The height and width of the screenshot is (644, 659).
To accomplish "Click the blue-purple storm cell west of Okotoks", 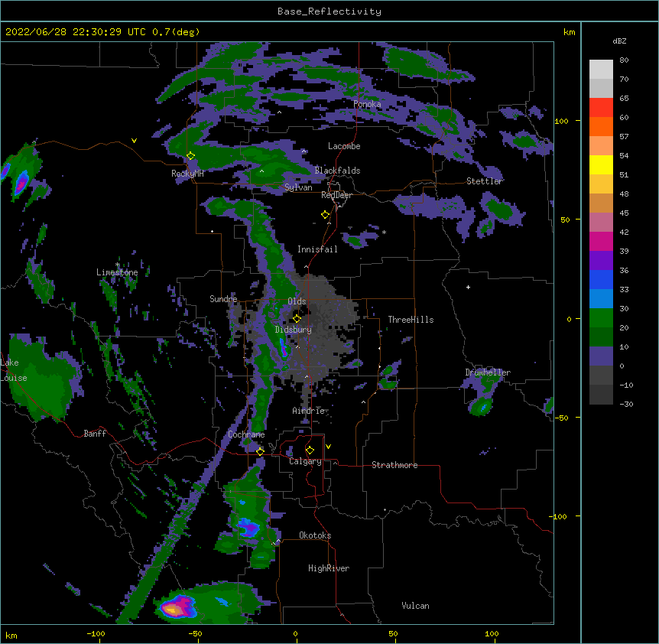I will click(248, 527).
